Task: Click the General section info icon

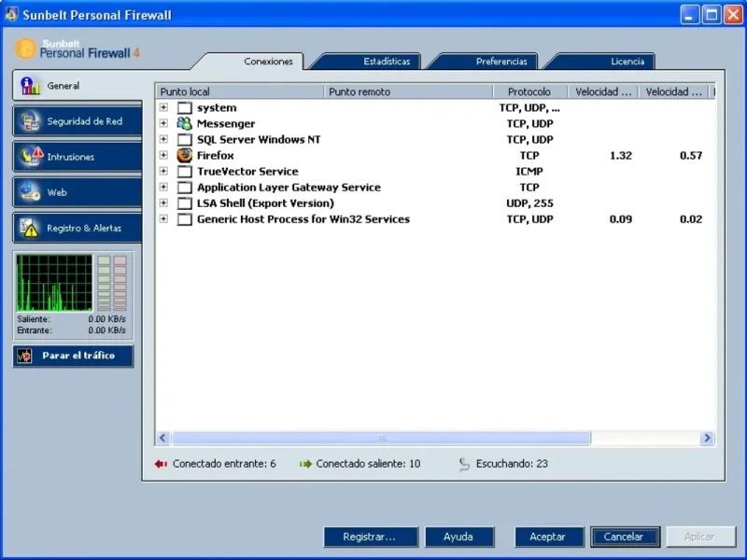Action: 30,86
